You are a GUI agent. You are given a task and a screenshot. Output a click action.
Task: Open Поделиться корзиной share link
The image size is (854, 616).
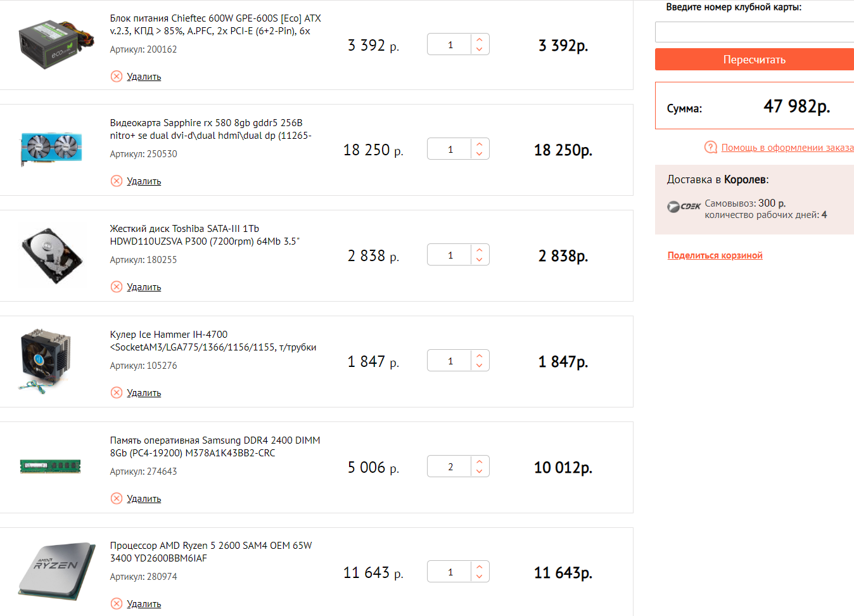(715, 255)
